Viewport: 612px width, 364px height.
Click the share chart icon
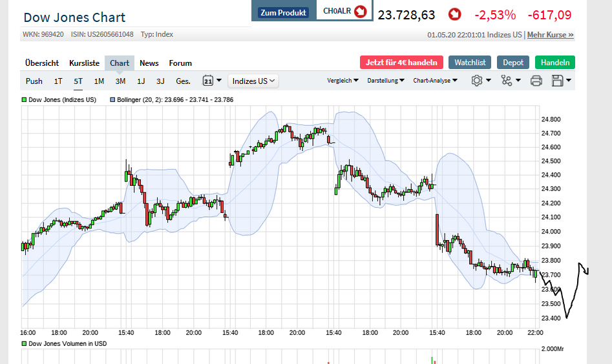click(507, 81)
